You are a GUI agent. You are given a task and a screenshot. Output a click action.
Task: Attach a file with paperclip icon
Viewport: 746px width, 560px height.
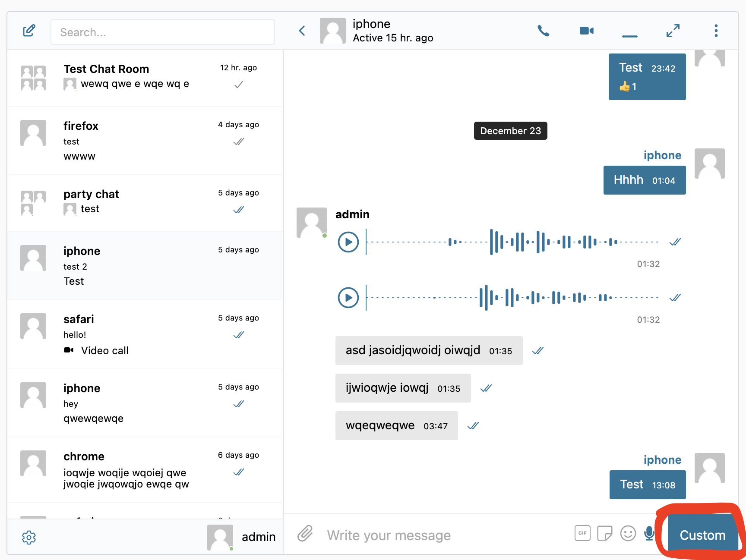[x=305, y=534]
